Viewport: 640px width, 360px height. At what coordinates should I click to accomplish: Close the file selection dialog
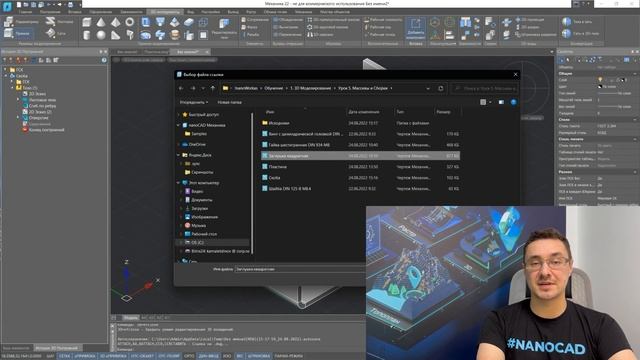pyautogui.click(x=515, y=75)
